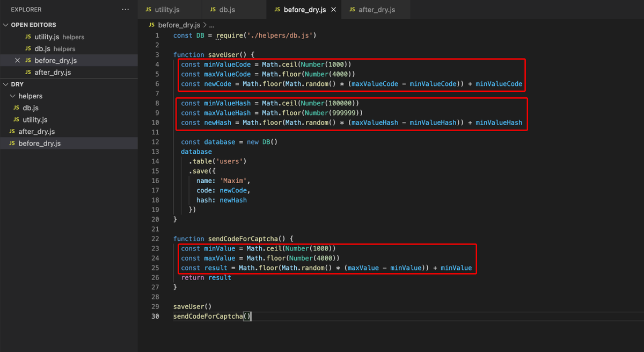
Task: Click line number 30 in gutter
Action: (155, 316)
